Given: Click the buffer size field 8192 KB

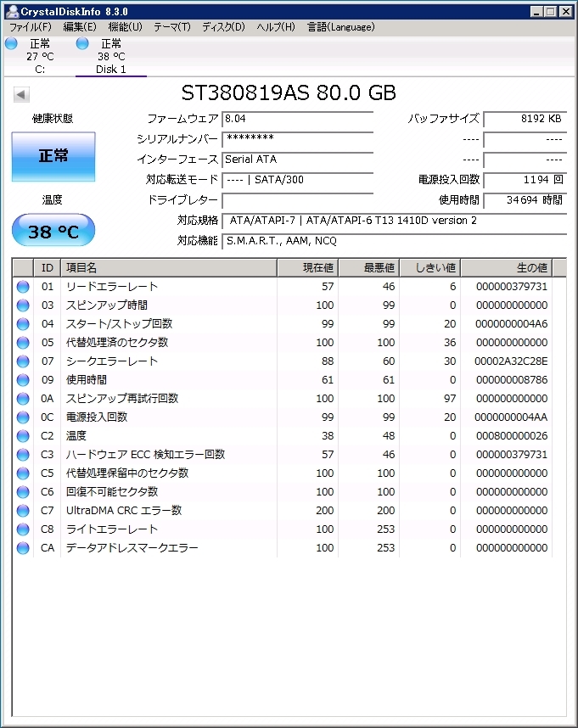Looking at the screenshot, I should click(525, 119).
